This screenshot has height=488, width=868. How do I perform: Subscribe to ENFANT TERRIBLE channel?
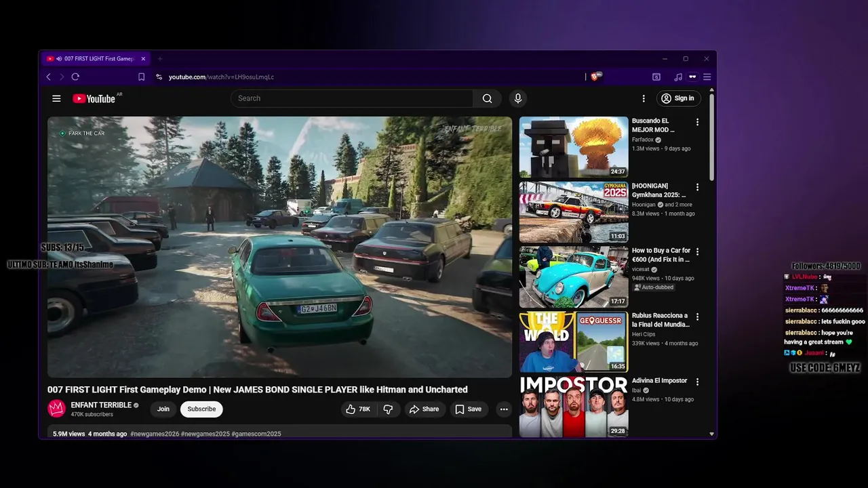pos(201,409)
